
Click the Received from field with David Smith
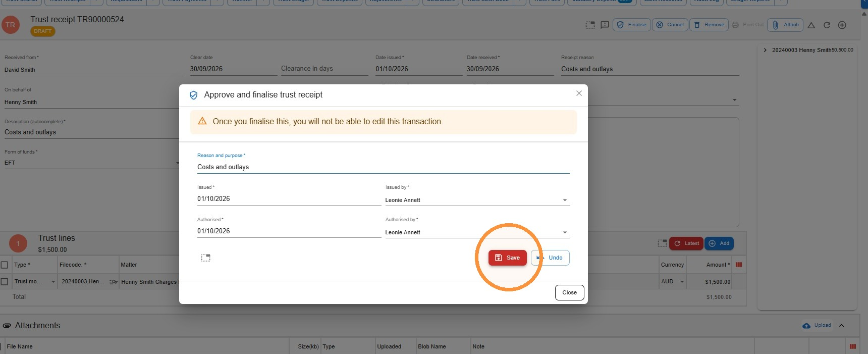pos(93,70)
